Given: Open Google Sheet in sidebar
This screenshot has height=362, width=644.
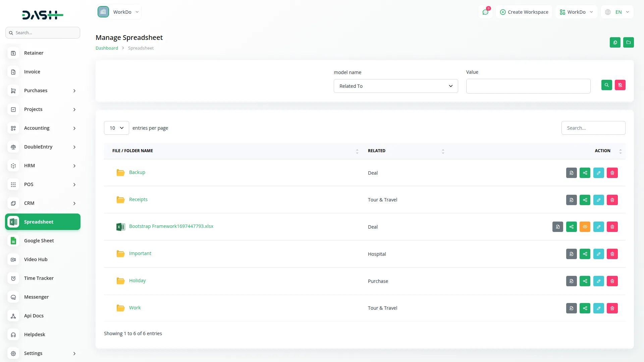Looking at the screenshot, I should [x=39, y=241].
